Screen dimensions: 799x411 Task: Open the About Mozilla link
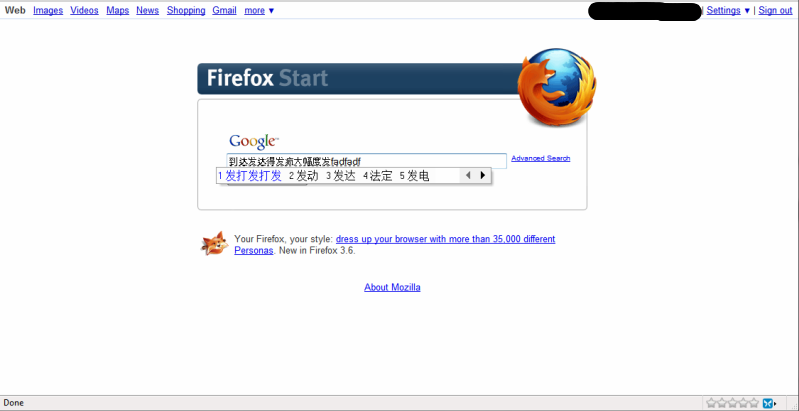point(392,287)
